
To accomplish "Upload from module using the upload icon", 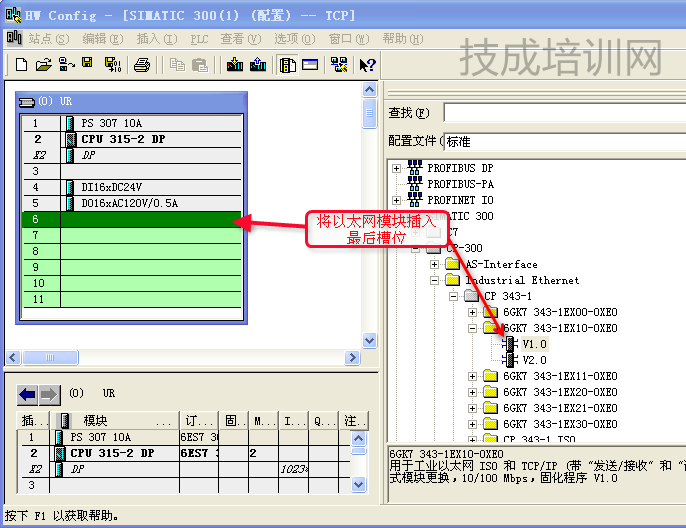I will (258, 65).
